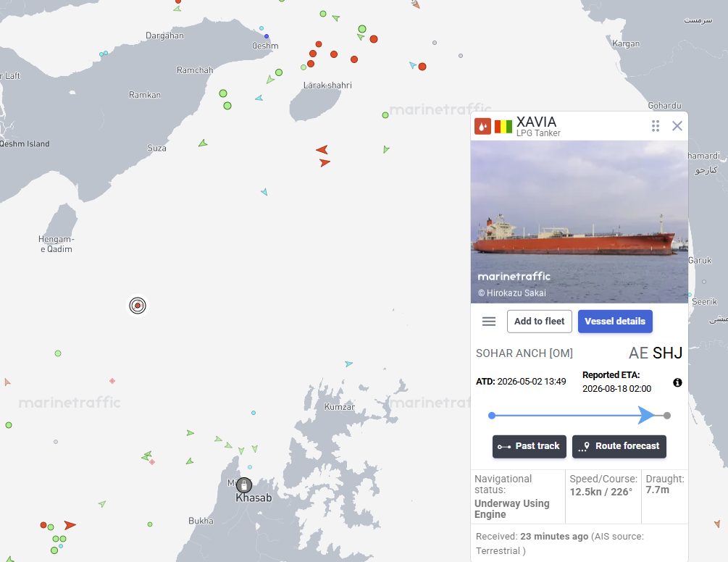
Task: Click the AE SHJ destination port
Action: click(x=655, y=353)
